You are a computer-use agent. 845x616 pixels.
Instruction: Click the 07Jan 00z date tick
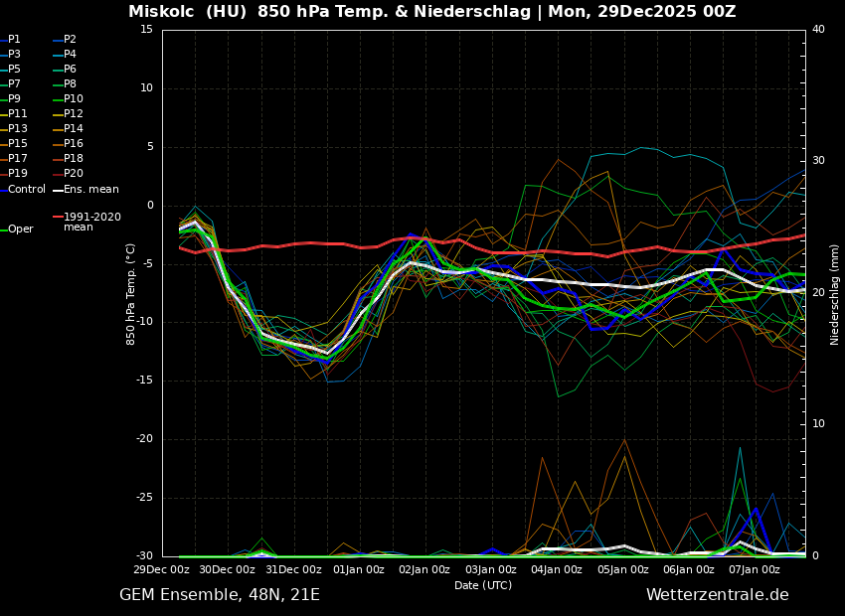coord(755,570)
